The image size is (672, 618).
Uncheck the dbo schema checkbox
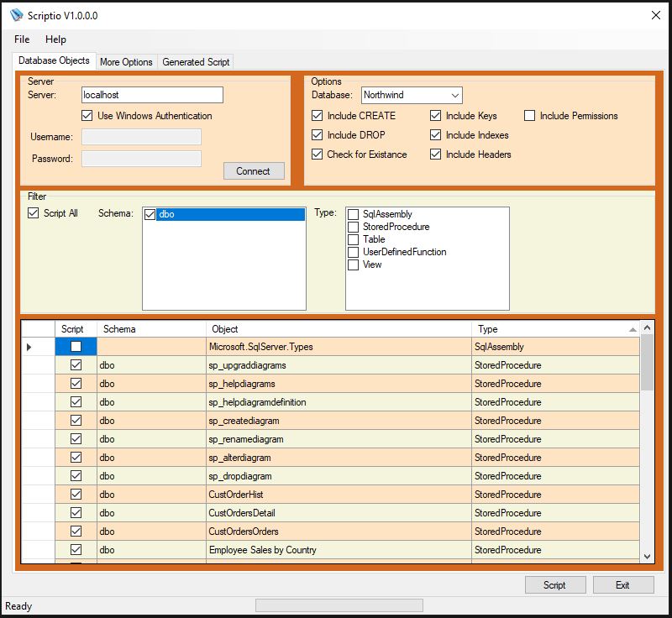pyautogui.click(x=150, y=214)
